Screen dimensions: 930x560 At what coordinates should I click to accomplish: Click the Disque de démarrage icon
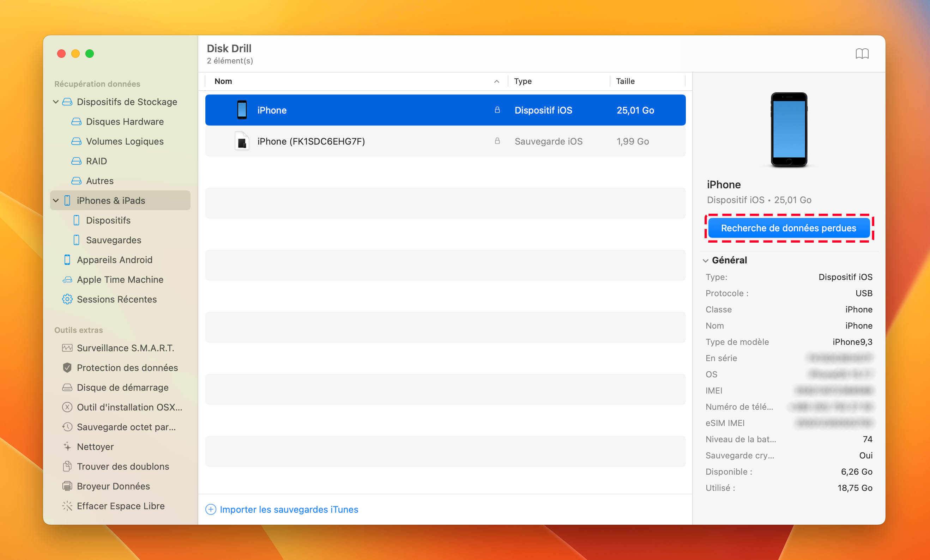[x=67, y=388]
